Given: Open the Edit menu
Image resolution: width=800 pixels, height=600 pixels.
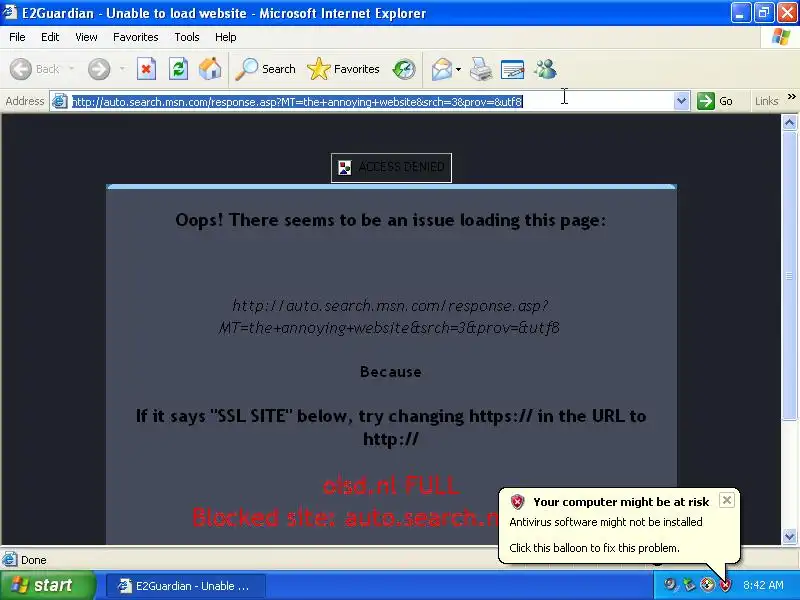Looking at the screenshot, I should point(50,37).
